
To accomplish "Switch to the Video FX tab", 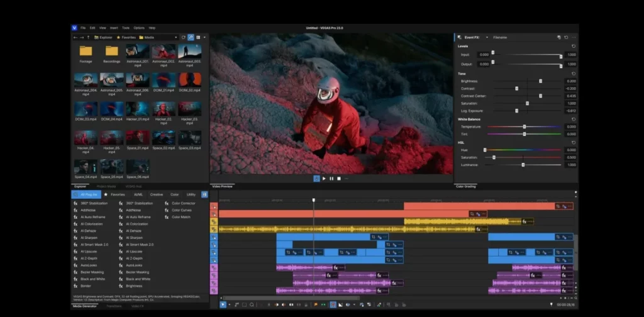I will tap(137, 306).
